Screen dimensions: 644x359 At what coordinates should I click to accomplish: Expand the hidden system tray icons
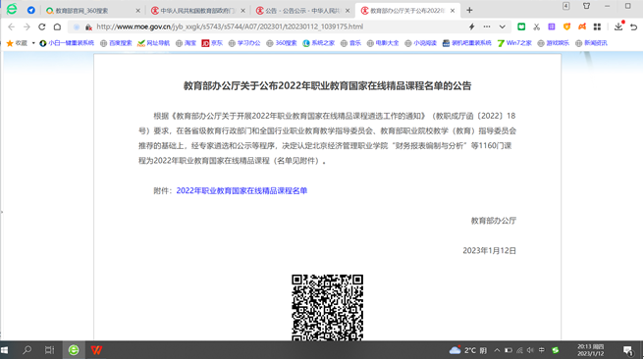pyautogui.click(x=497, y=350)
